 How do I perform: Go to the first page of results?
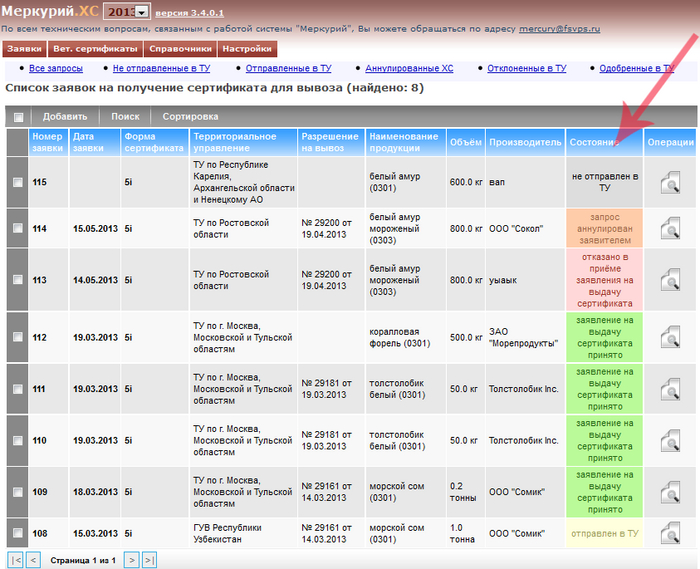pos(16,560)
